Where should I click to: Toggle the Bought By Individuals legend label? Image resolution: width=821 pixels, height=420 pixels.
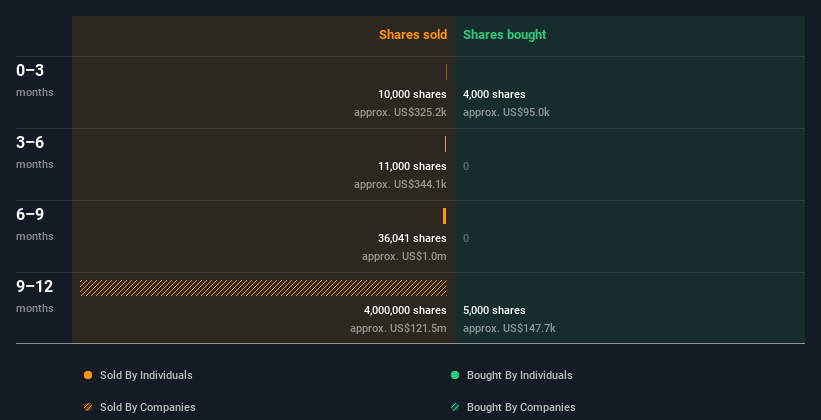(x=519, y=375)
